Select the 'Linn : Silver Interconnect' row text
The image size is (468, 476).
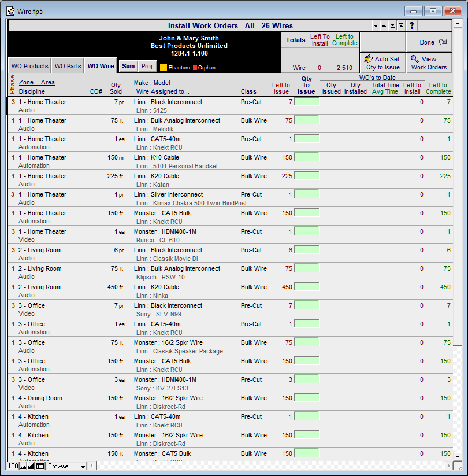click(x=168, y=194)
